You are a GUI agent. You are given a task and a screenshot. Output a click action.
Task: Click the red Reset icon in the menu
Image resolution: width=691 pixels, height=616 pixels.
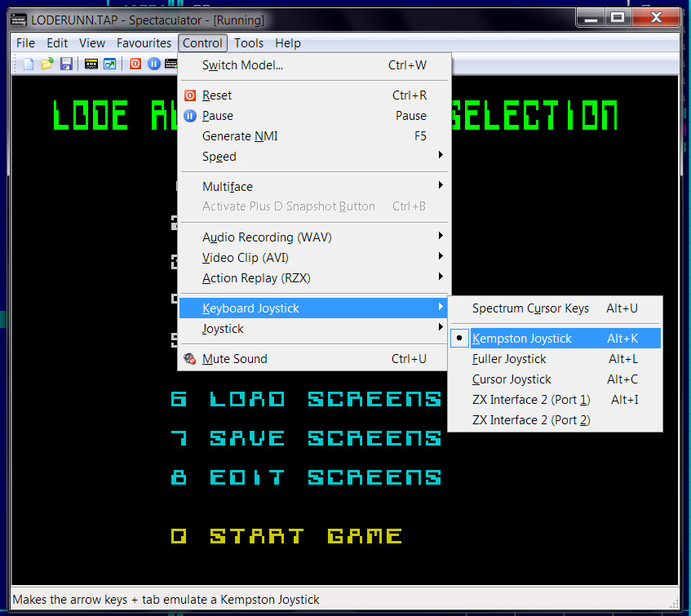[x=190, y=95]
